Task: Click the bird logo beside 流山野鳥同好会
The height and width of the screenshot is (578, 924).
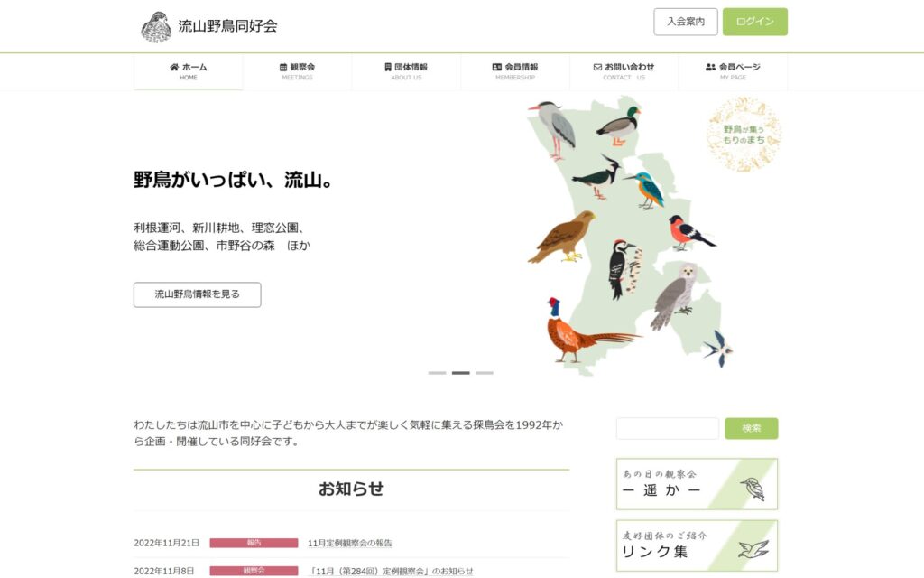Action: coord(156,26)
